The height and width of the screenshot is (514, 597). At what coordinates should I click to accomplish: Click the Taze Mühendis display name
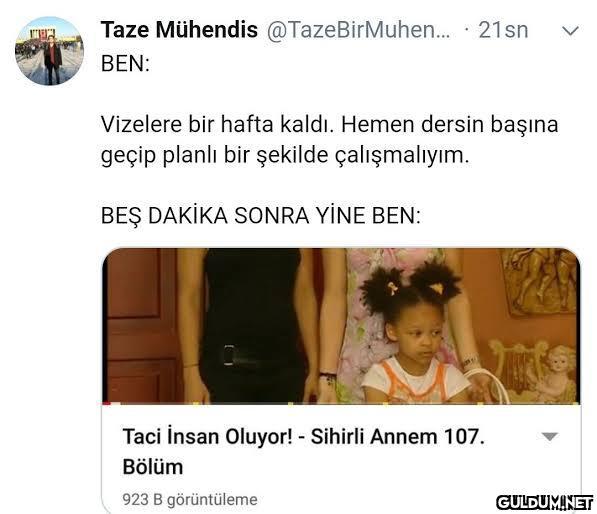pos(179,30)
